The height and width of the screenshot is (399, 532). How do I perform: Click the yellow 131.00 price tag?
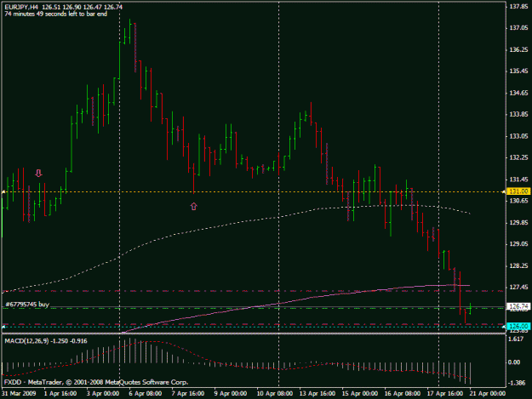[x=518, y=191]
